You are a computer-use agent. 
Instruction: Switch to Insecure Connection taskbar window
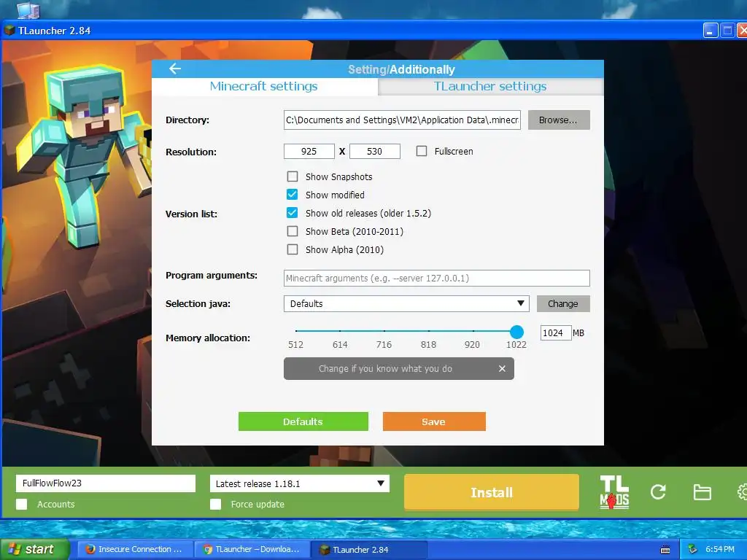(x=135, y=549)
